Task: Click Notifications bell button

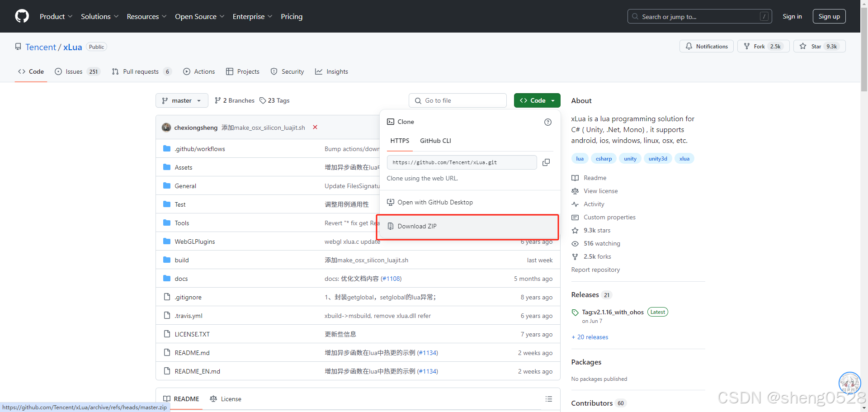Action: click(x=707, y=46)
